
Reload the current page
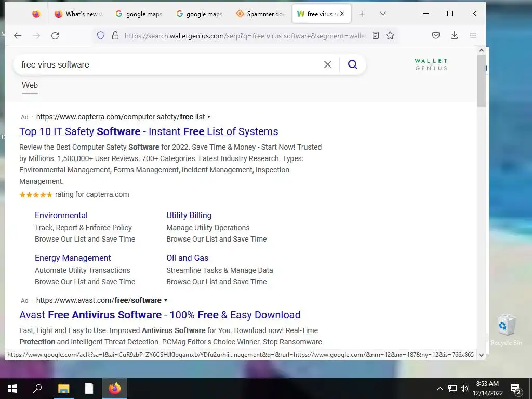(55, 36)
